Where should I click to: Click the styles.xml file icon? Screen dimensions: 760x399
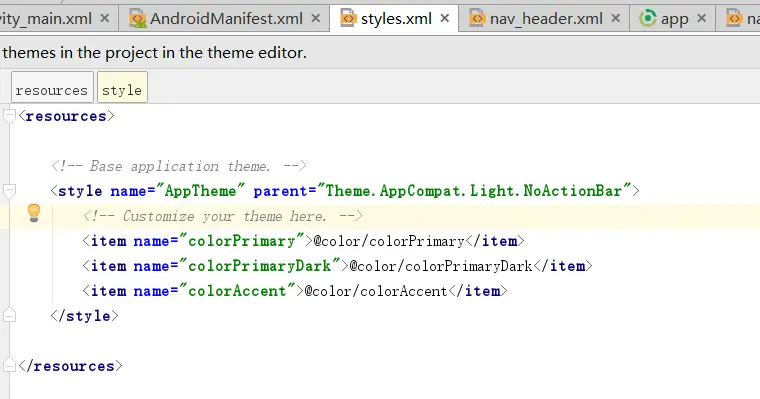[x=348, y=18]
